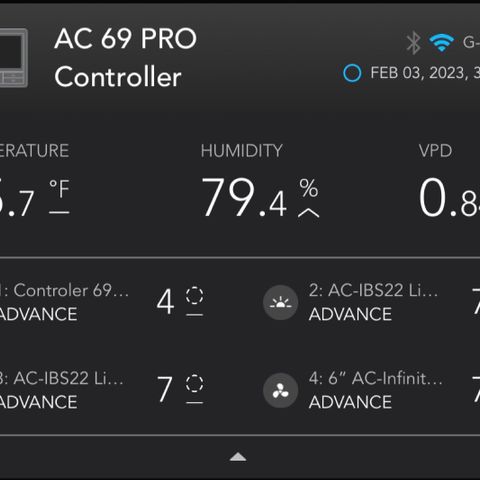Click the blue Wi-Fi signal icon
Image resolution: width=480 pixels, height=480 pixels.
click(x=441, y=43)
